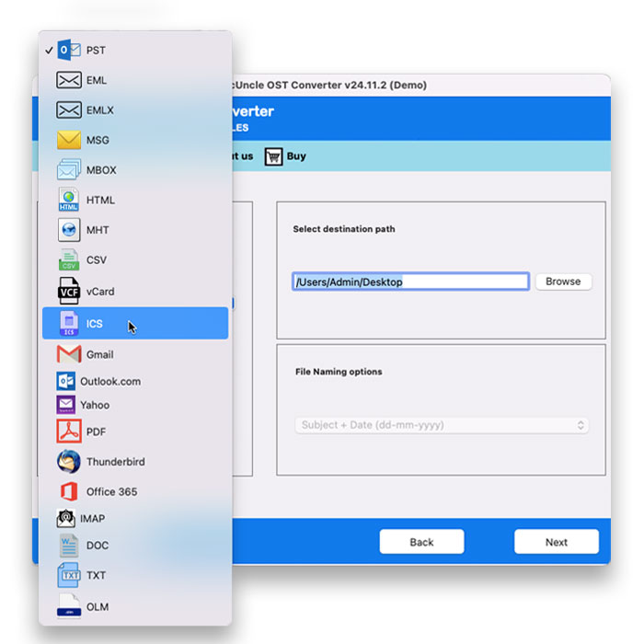Image resolution: width=644 pixels, height=644 pixels.
Task: Choose the MBOX stacked mail icon
Action: pos(70,170)
